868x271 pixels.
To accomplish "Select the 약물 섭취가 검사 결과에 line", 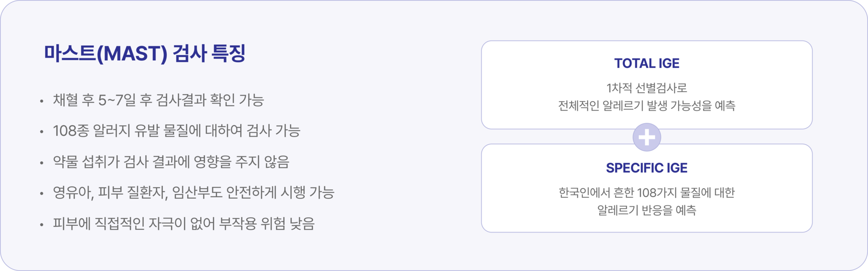I will coord(171,162).
